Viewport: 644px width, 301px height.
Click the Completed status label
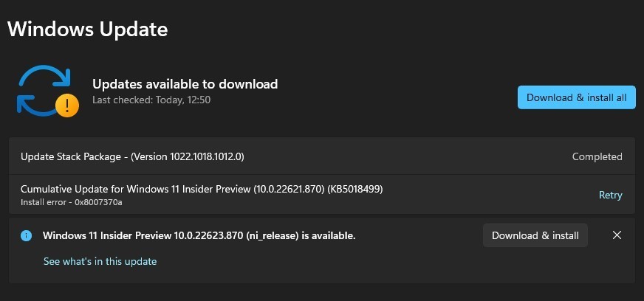[597, 156]
